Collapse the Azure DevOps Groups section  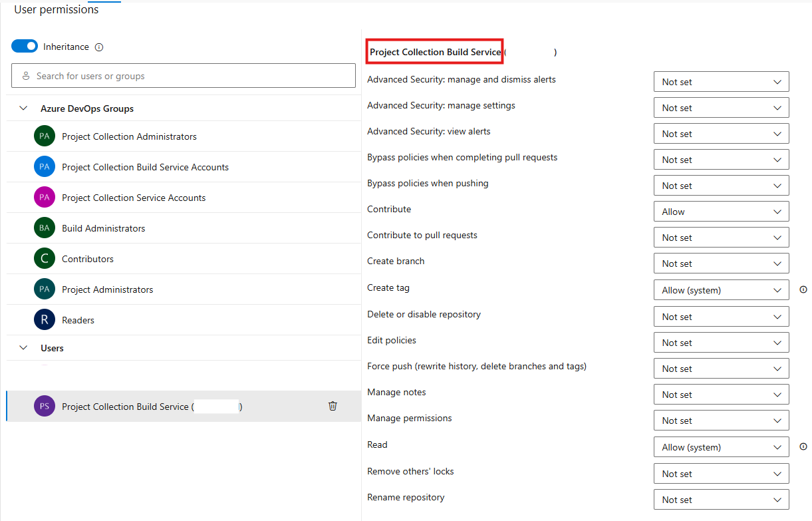coord(24,108)
